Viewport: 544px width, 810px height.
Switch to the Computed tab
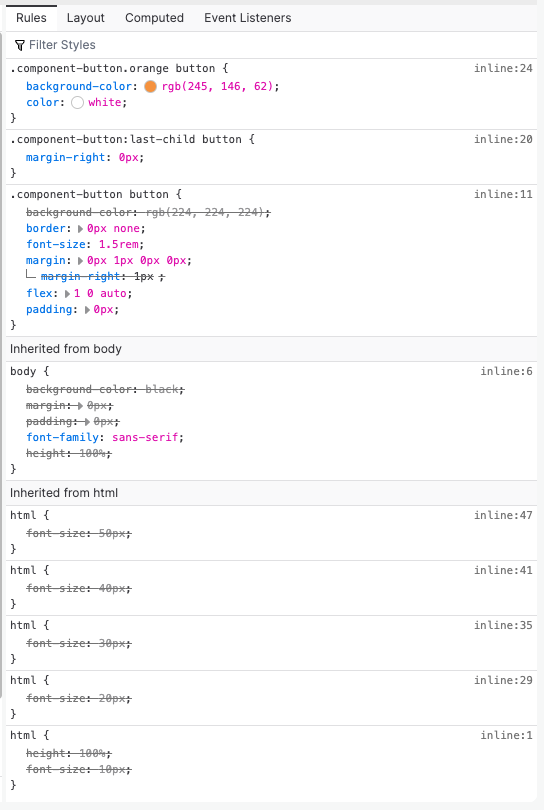coord(154,18)
